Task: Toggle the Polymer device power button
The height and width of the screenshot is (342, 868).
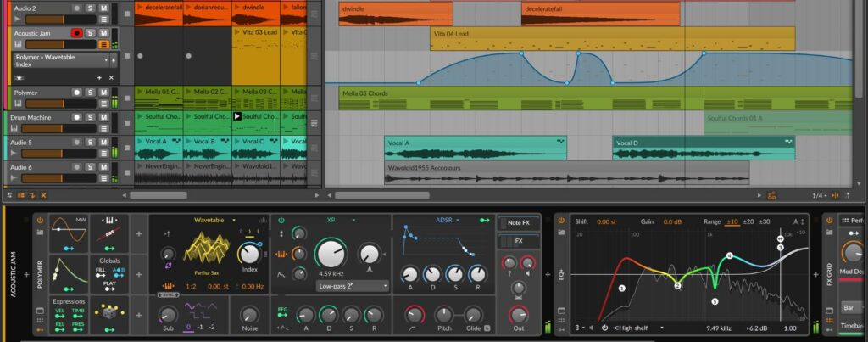Action: (x=40, y=220)
